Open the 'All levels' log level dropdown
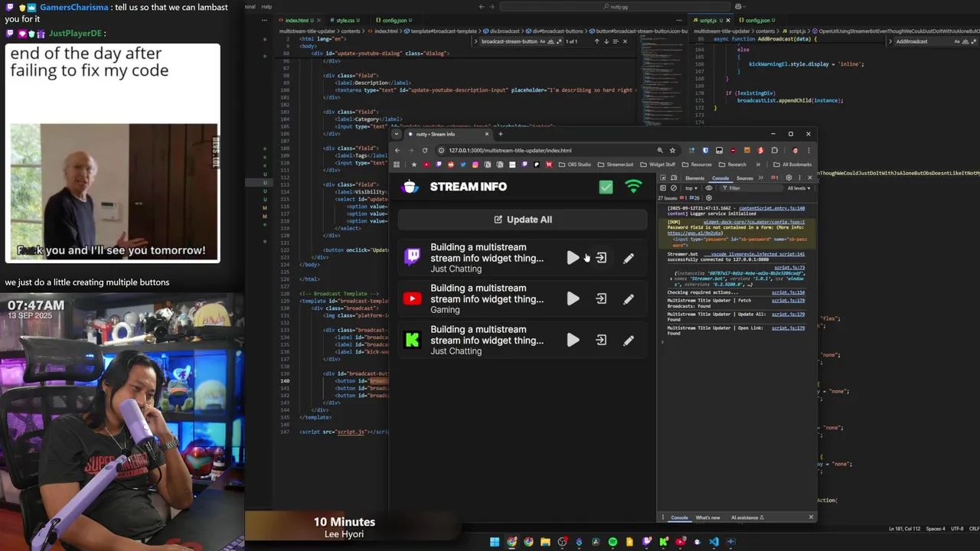Screen dimensions: 980x551 coord(799,188)
